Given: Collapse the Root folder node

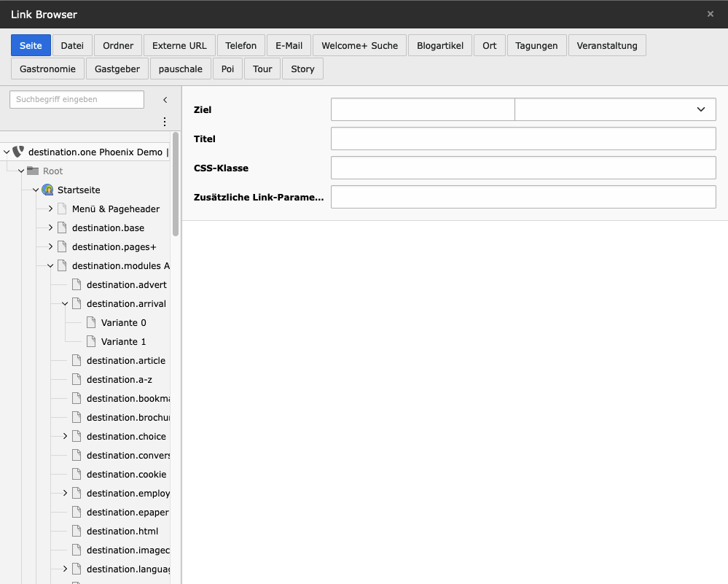Looking at the screenshot, I should pos(21,171).
